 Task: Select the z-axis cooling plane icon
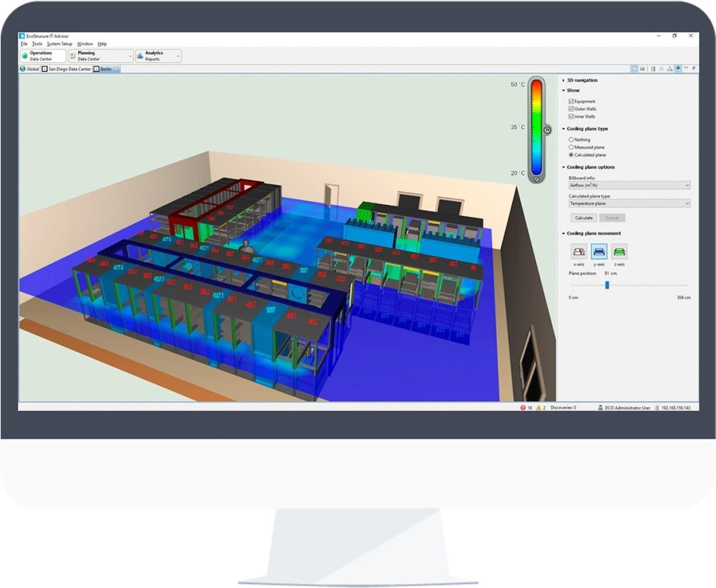tap(619, 252)
